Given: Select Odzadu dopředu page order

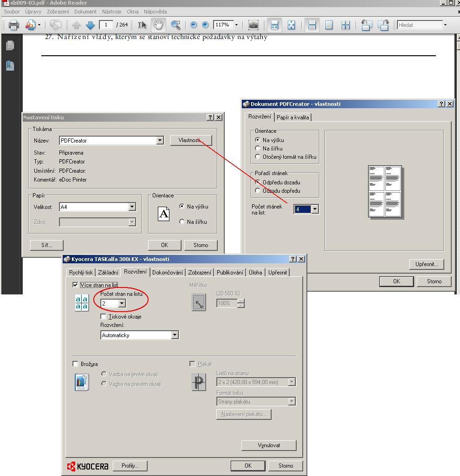Looking at the screenshot, I should point(258,191).
